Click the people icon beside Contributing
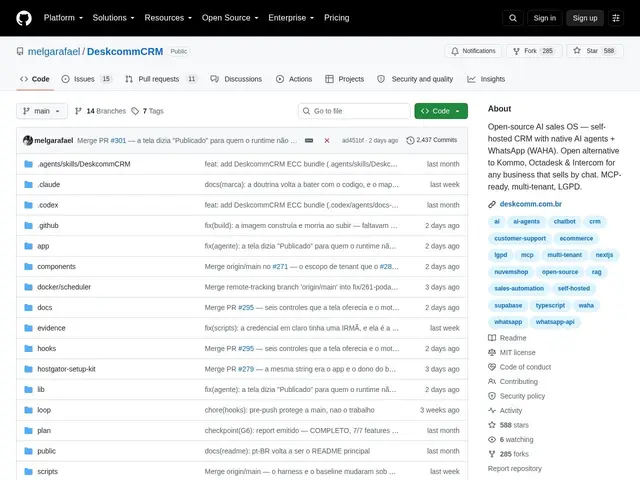This screenshot has width=640, height=480. point(492,382)
